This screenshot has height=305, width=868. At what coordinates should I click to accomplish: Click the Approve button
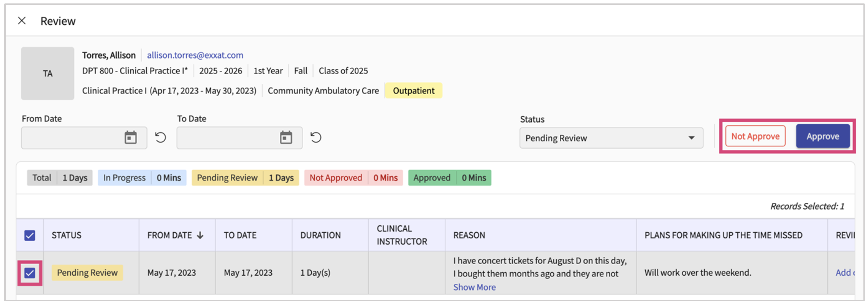[823, 136]
